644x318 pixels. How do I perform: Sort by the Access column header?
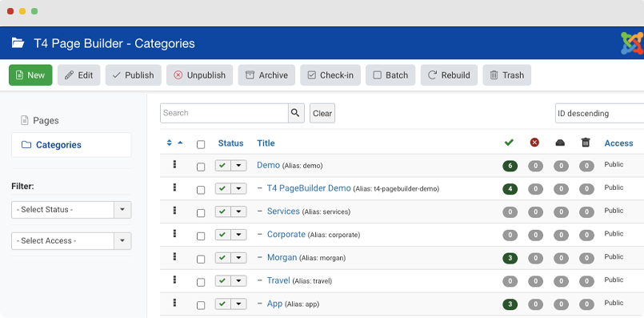(618, 143)
